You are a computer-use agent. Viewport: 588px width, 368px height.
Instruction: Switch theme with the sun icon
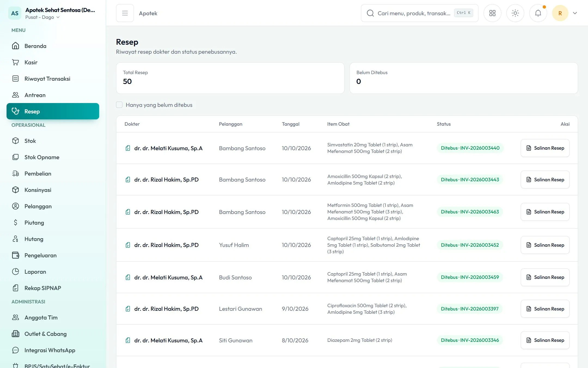(x=515, y=13)
